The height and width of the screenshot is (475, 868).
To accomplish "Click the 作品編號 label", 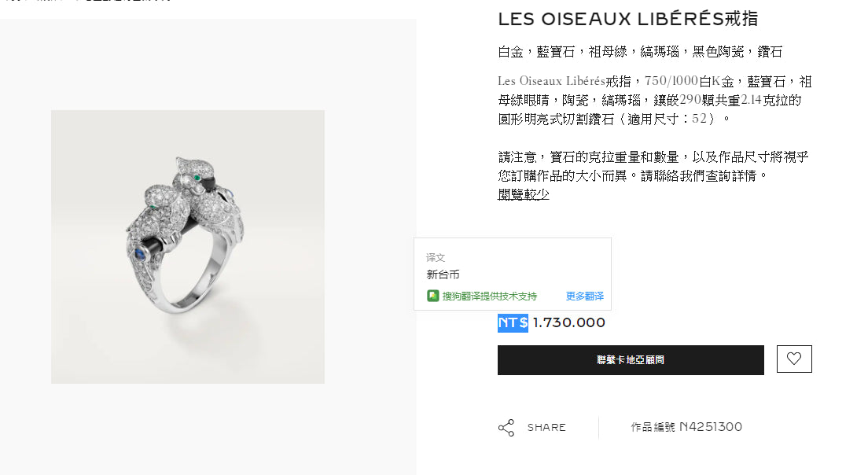I will (x=653, y=427).
